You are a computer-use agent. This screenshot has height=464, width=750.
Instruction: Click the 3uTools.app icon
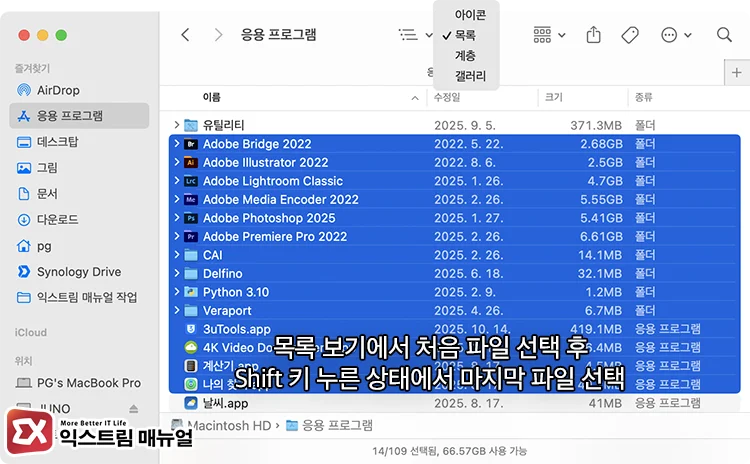point(191,329)
